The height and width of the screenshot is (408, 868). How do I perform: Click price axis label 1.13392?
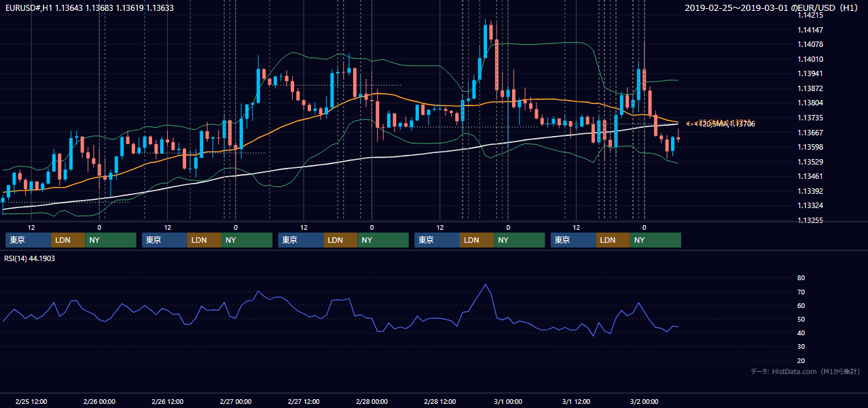pos(810,191)
